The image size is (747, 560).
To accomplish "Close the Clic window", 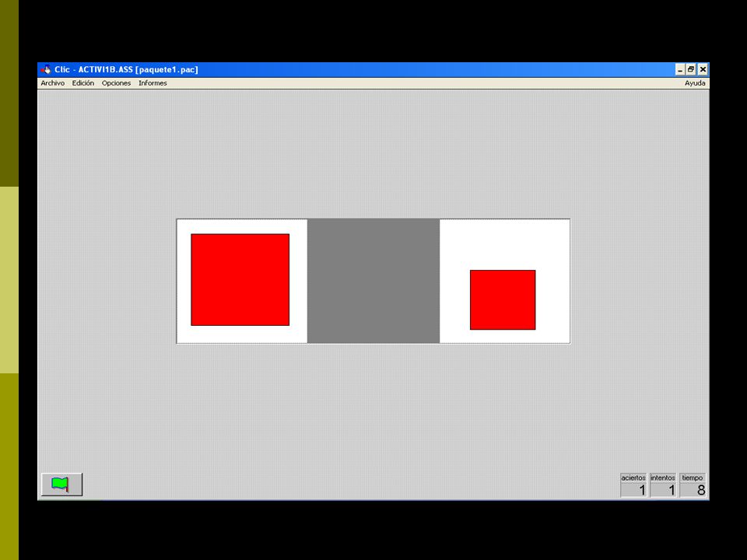I will click(703, 69).
